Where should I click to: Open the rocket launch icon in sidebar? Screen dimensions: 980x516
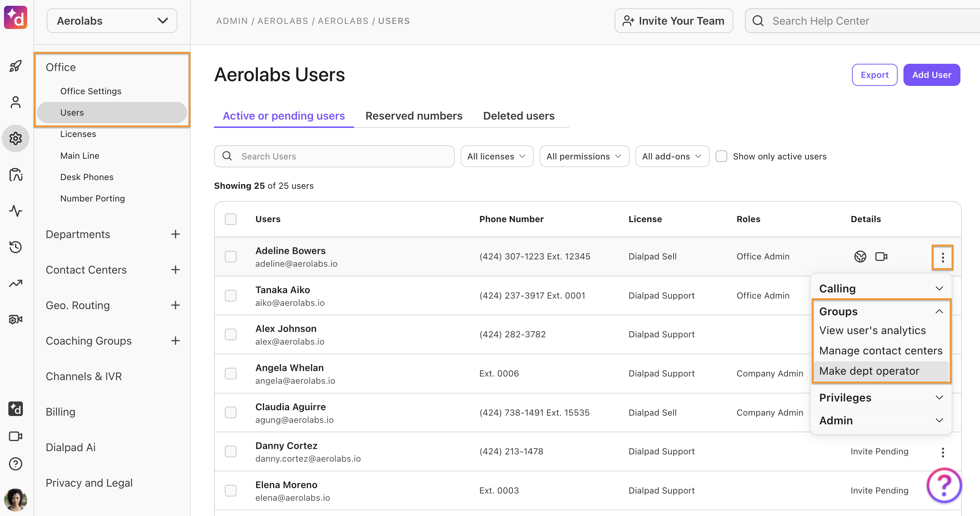point(16,66)
